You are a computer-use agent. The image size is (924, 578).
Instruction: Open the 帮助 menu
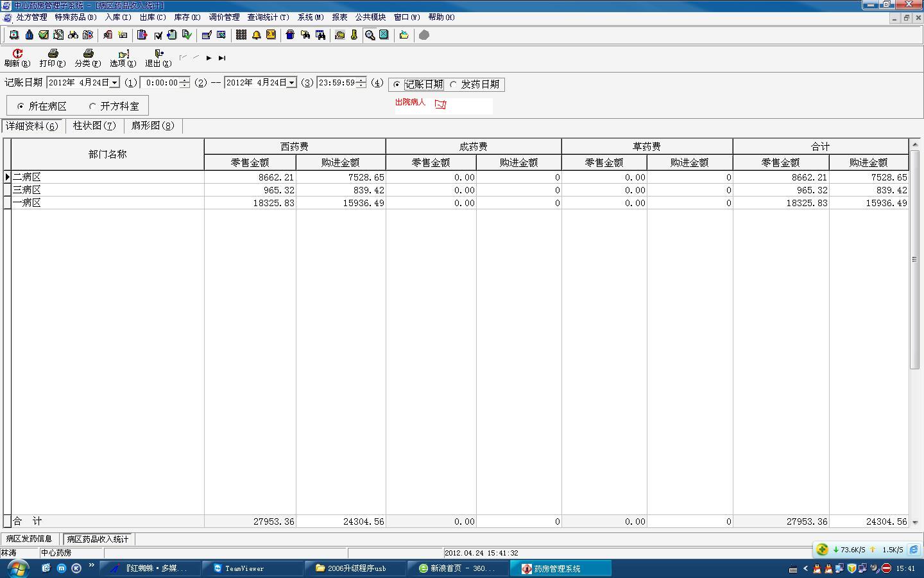(441, 17)
